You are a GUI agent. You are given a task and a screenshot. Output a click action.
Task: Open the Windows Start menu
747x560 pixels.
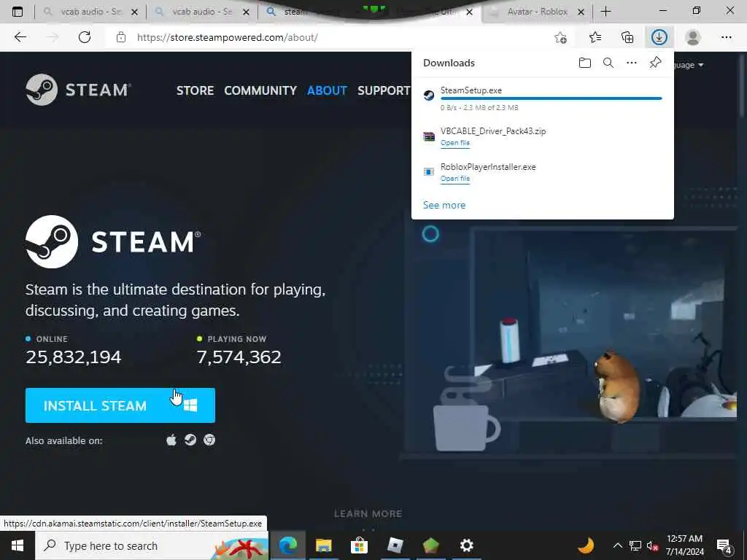click(18, 545)
